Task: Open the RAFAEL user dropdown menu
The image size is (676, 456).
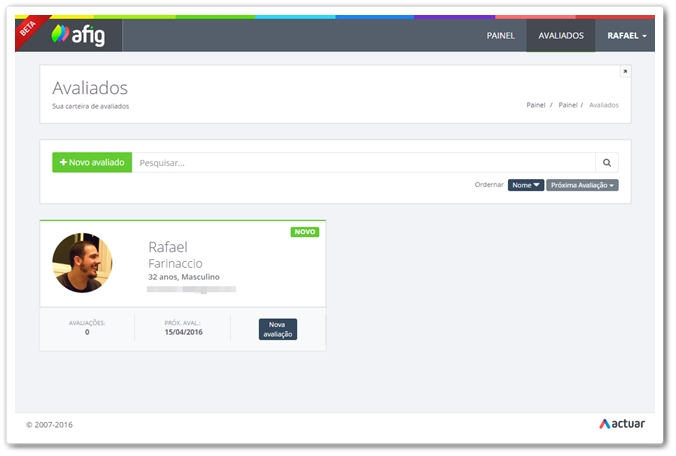Action: click(627, 36)
